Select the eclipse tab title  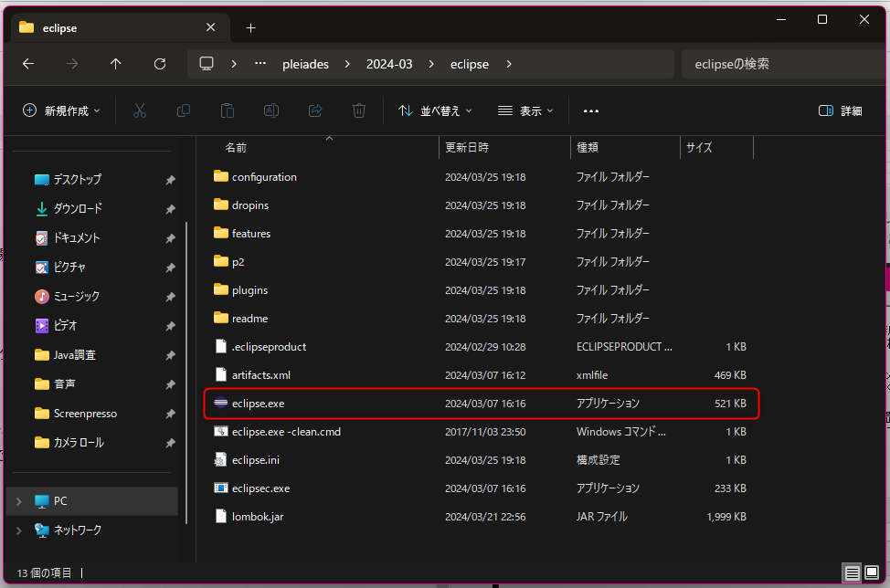click(x=59, y=27)
